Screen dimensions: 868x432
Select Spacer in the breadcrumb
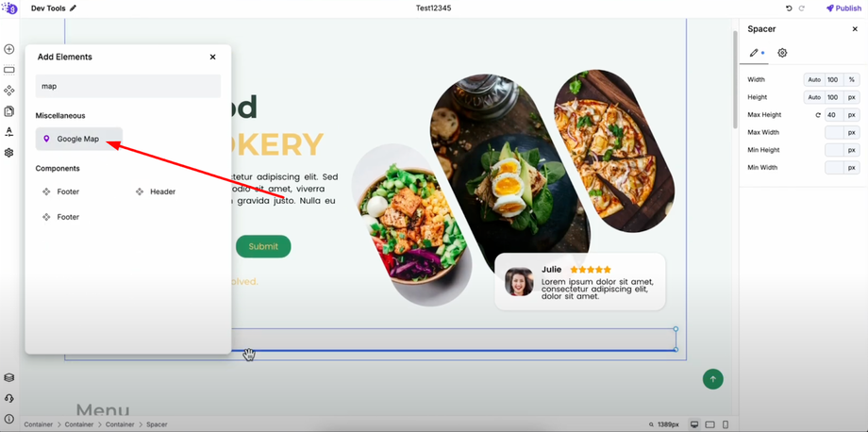(x=158, y=424)
